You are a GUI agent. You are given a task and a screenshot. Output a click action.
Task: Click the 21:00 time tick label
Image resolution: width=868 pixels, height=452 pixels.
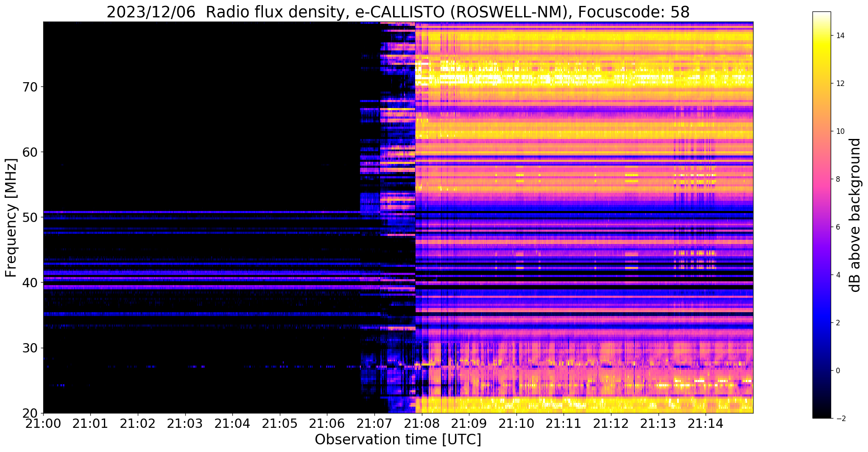click(x=43, y=423)
